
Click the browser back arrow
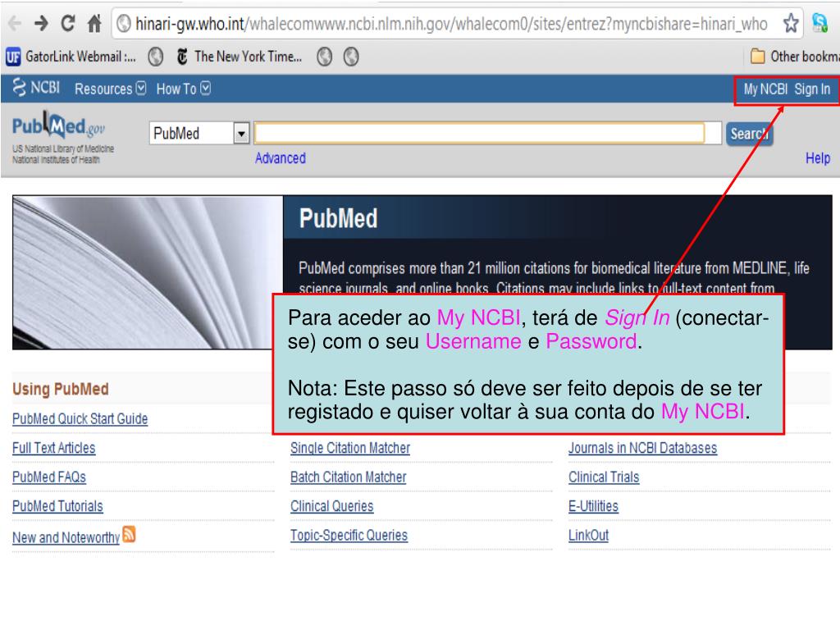(14, 25)
